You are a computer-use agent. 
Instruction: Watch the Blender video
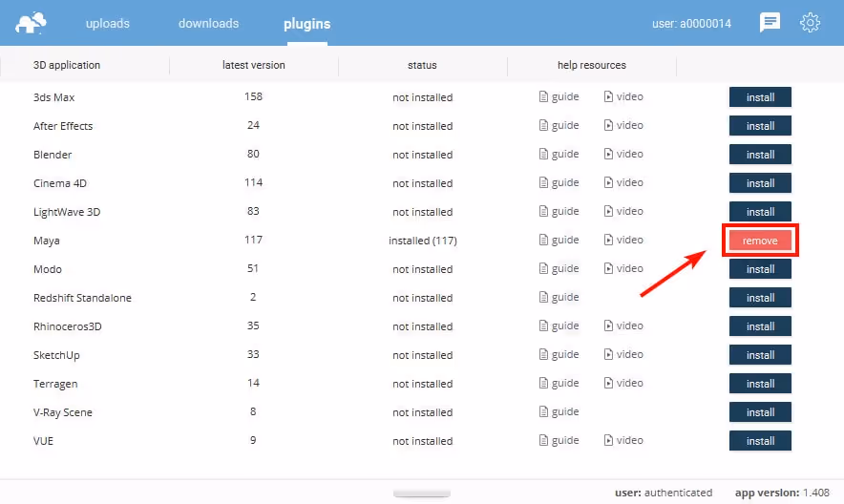pos(623,154)
